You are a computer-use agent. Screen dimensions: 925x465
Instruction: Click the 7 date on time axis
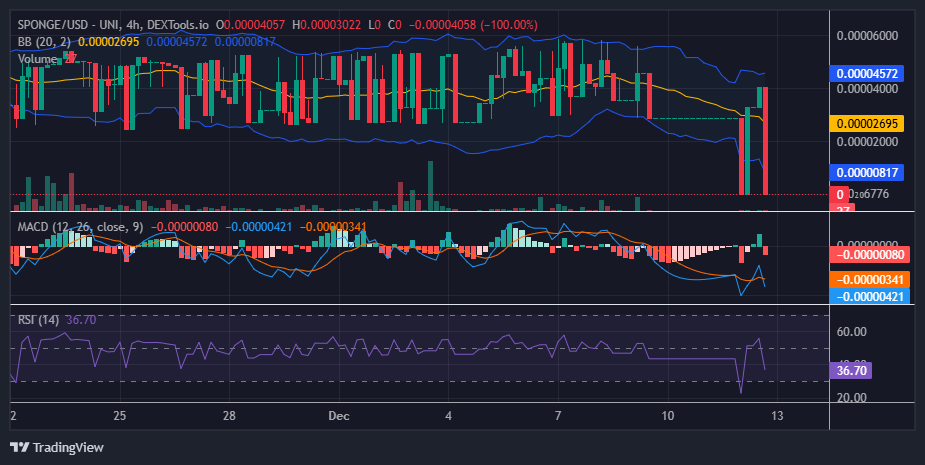coord(558,415)
